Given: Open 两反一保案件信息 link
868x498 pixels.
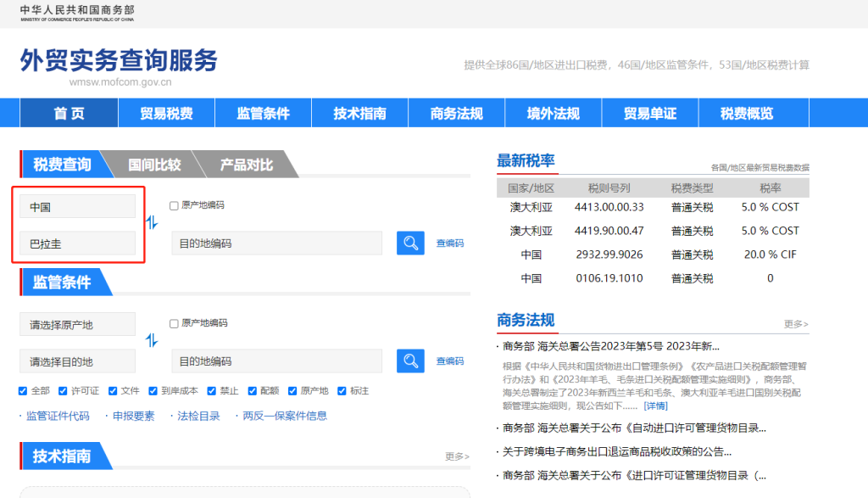Looking at the screenshot, I should coord(285,416).
